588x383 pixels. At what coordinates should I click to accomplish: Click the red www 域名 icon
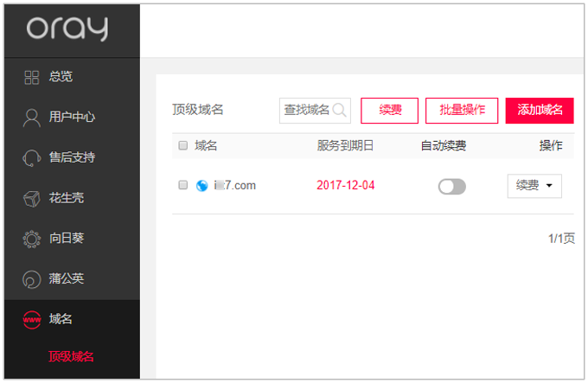coord(32,320)
